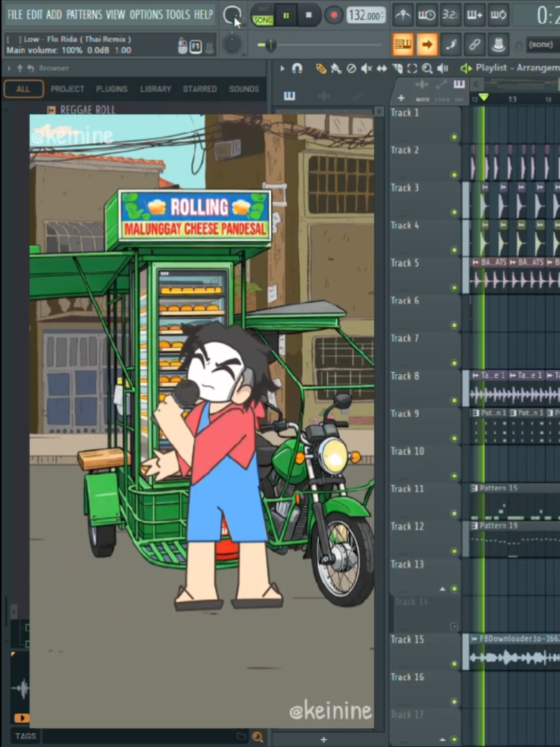Open the Pattern 19 clip menu
This screenshot has height=747, width=560.
[475, 526]
